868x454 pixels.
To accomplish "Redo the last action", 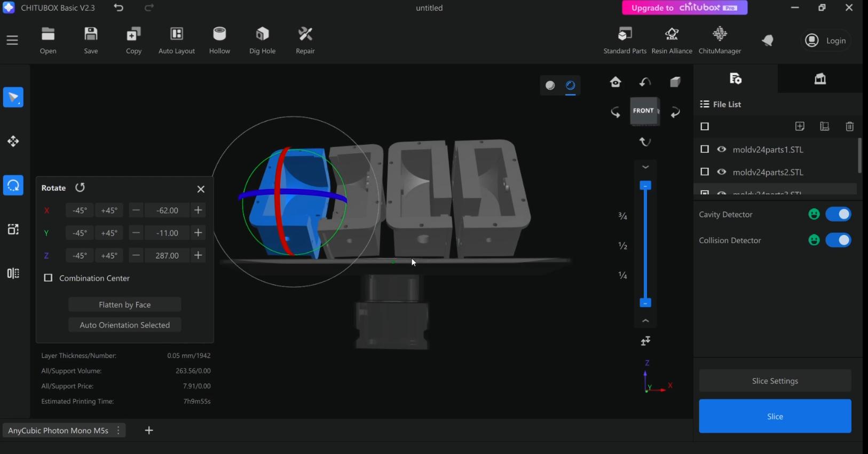I will pyautogui.click(x=149, y=7).
